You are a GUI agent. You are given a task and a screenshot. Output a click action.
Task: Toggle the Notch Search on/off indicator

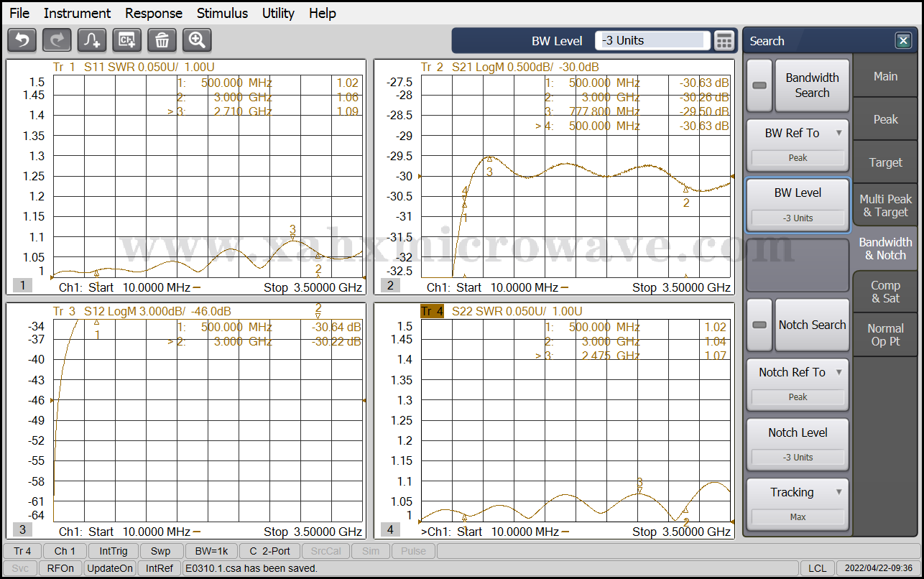[x=759, y=325]
